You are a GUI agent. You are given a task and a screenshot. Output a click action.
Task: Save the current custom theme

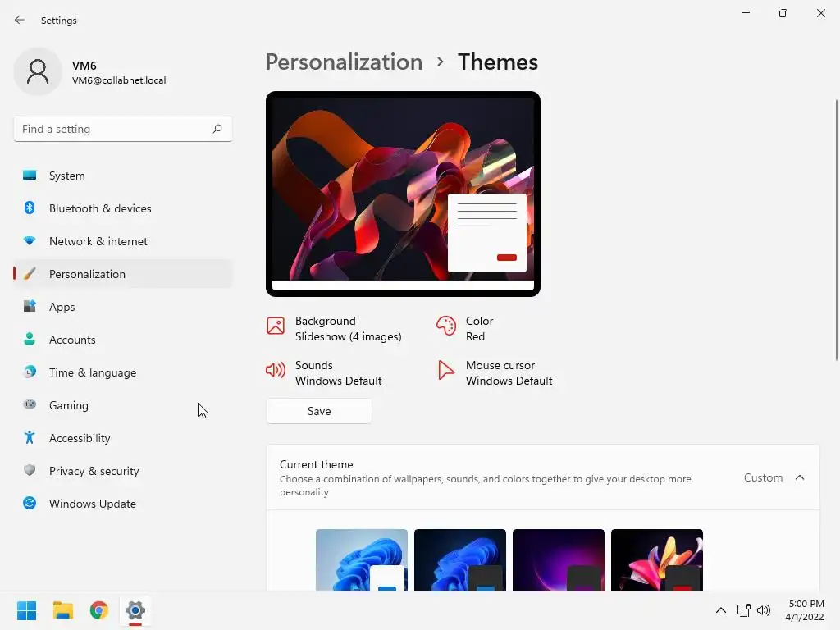coord(319,411)
